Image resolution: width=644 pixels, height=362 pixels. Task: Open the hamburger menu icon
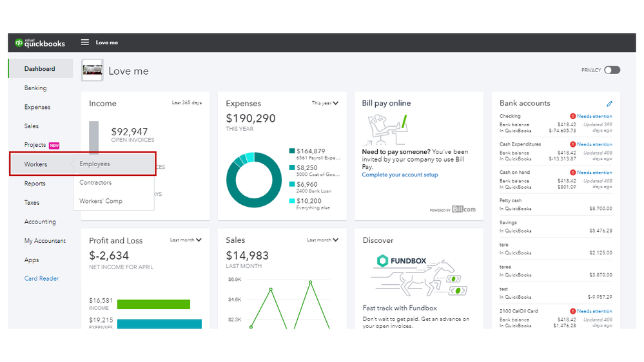[85, 43]
